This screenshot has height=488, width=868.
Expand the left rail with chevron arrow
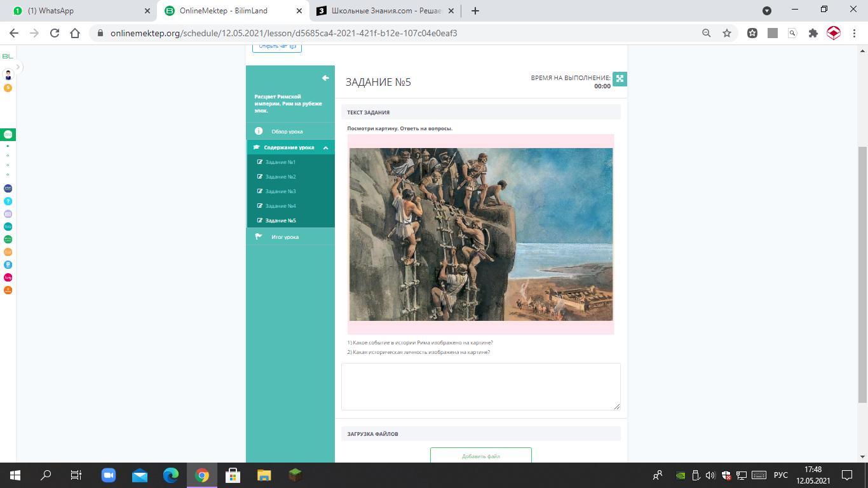(x=18, y=66)
